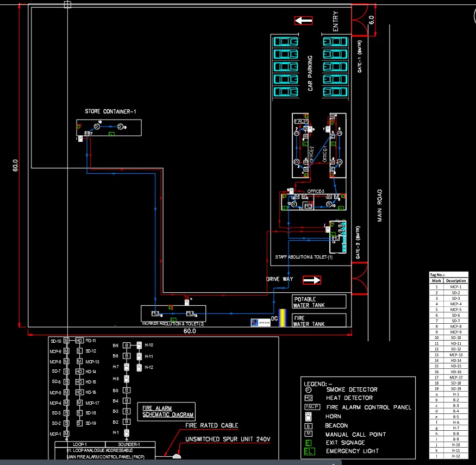Select the Beacon symbol in the legend
Viewport: 476px width, 465px height.
[309, 426]
